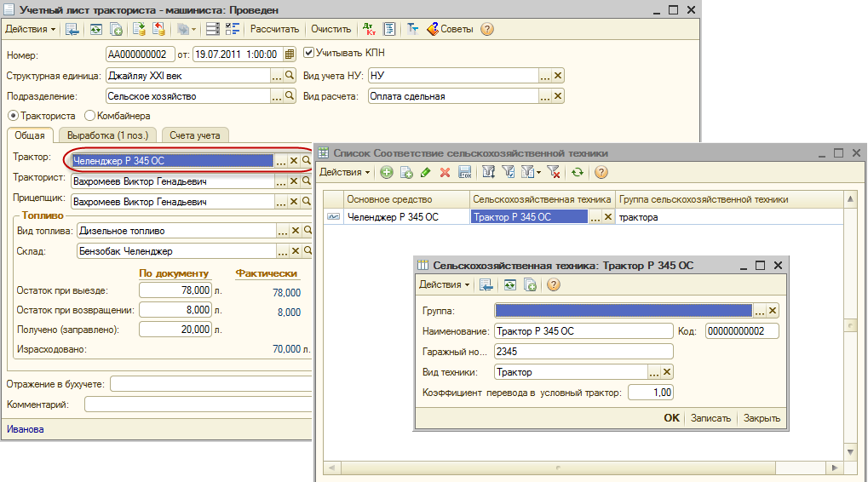Open calendar picker next to document date
868x482 pixels.
290,54
